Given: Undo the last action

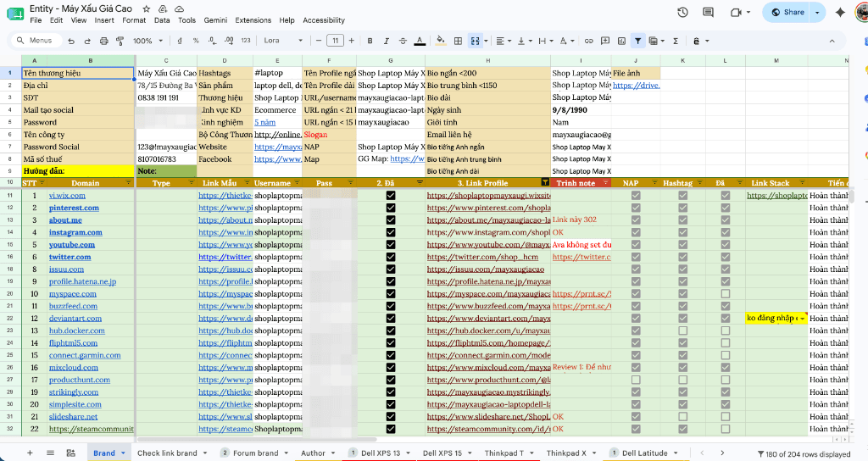Looking at the screenshot, I should point(71,41).
